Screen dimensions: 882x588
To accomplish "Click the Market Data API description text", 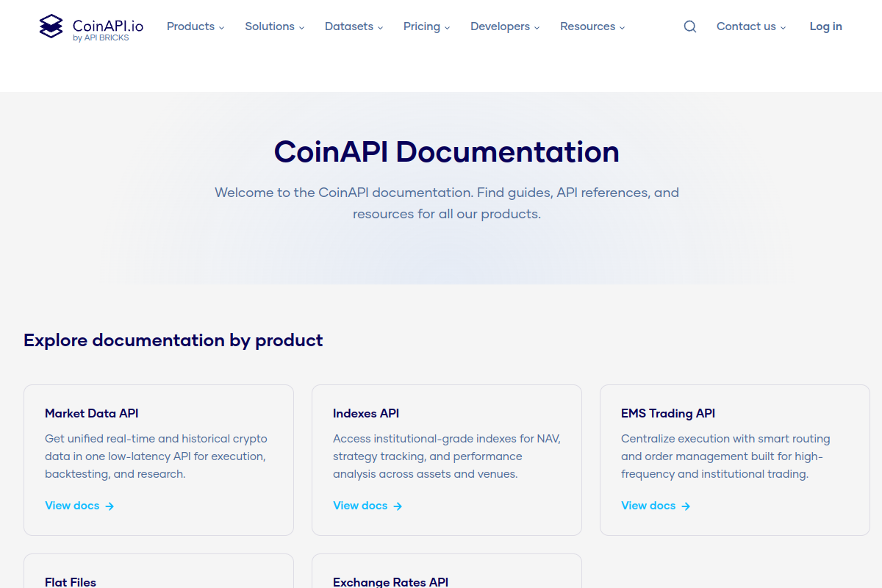I will pos(156,456).
